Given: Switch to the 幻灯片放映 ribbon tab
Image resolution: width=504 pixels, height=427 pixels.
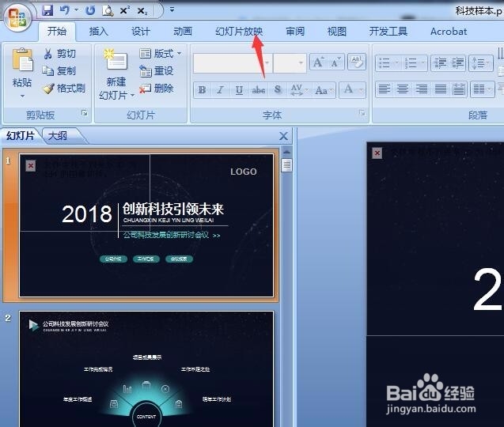Looking at the screenshot, I should (239, 32).
